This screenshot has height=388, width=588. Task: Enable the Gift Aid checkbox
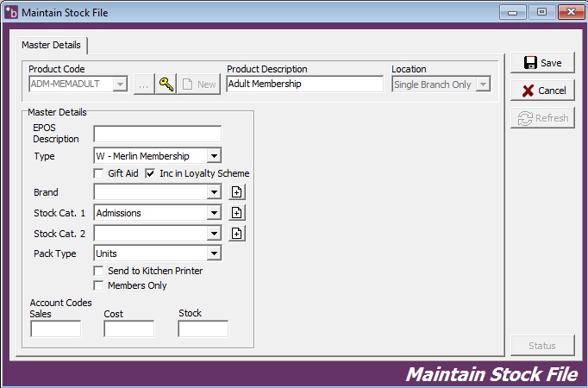click(x=99, y=173)
